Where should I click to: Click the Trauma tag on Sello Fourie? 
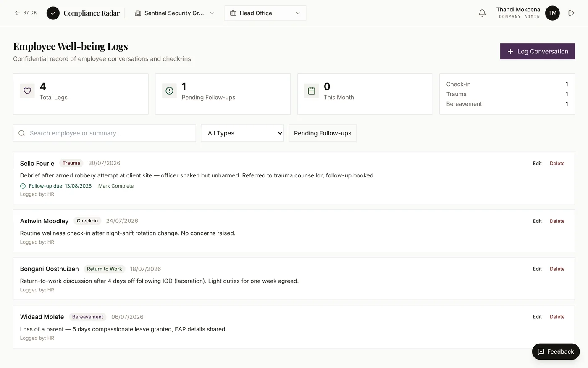click(x=71, y=163)
